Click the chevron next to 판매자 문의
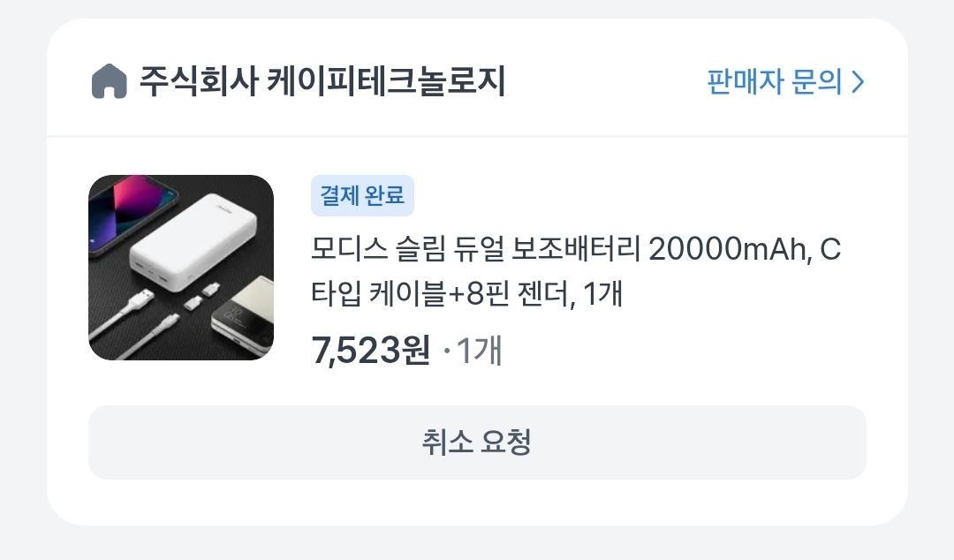The image size is (954, 560). click(x=857, y=81)
